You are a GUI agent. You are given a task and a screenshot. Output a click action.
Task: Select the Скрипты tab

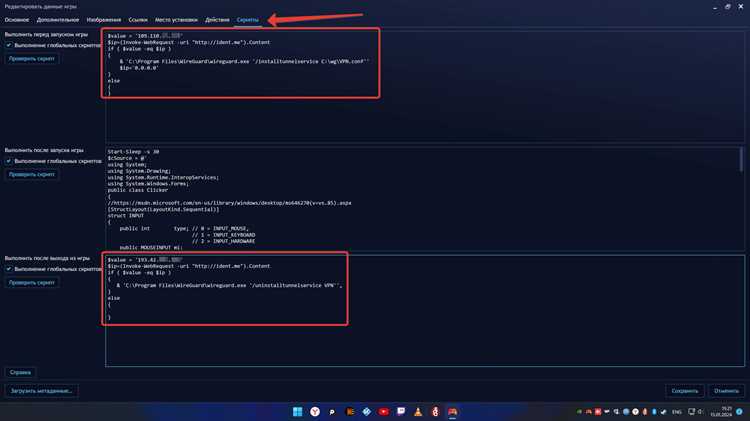(248, 20)
